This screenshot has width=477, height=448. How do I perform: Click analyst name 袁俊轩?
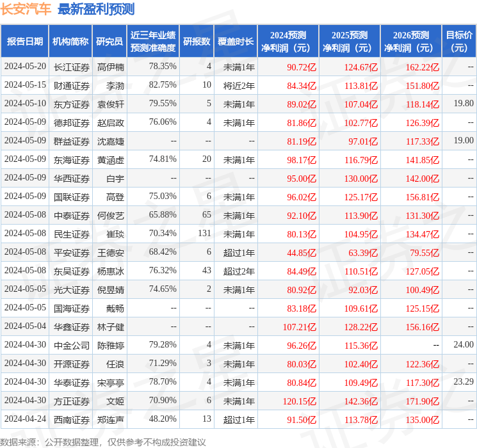point(111,104)
